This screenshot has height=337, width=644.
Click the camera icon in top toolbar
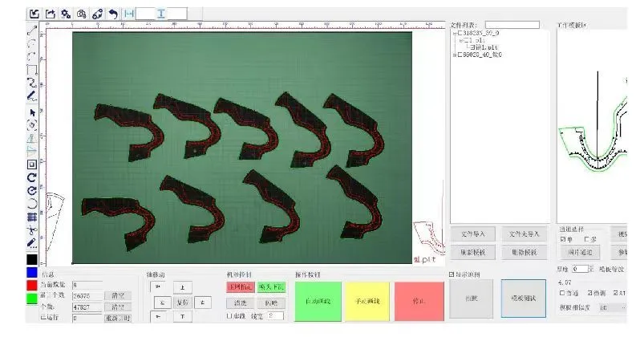81,14
